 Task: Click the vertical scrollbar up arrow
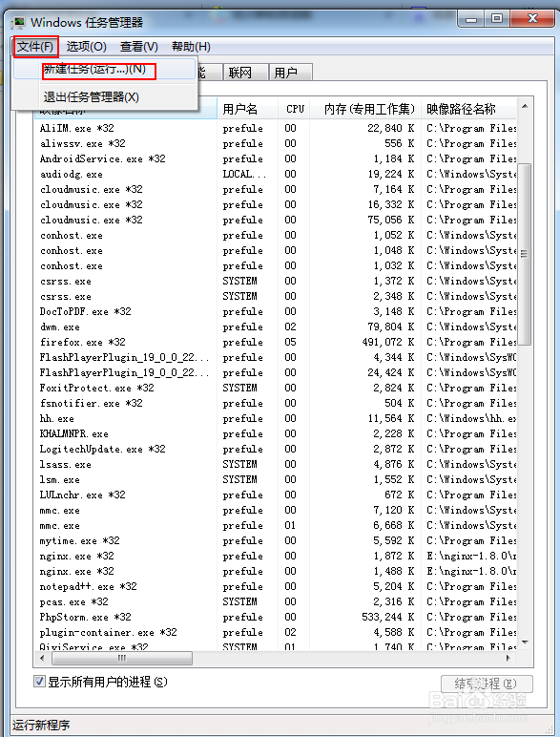coord(525,106)
